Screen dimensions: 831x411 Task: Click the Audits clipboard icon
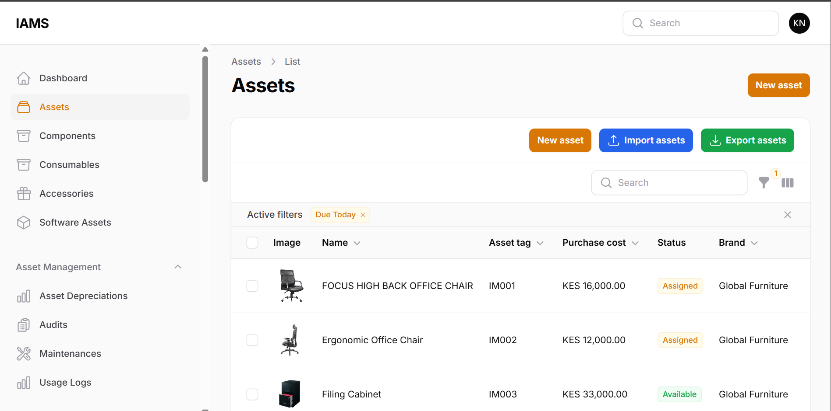[x=24, y=325]
